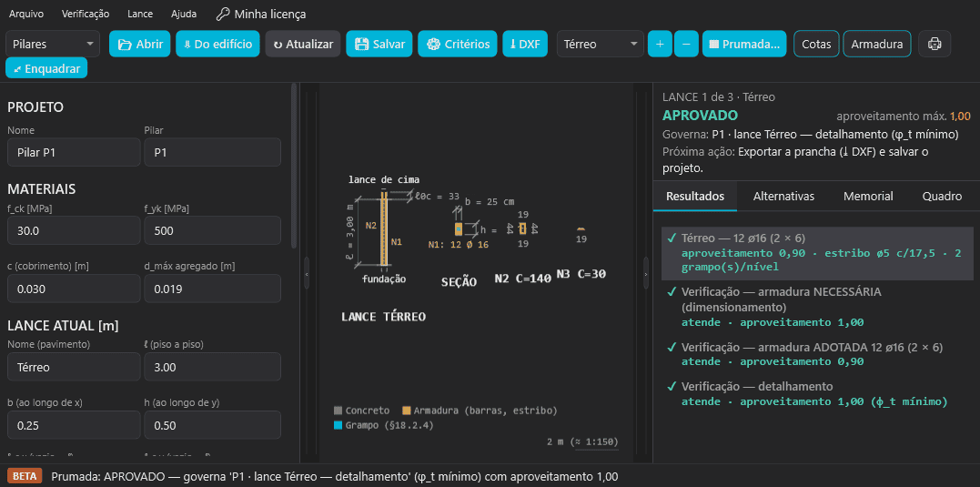Toggle the Cotas display
Image resolution: width=980 pixels, height=487 pixels.
pos(816,44)
